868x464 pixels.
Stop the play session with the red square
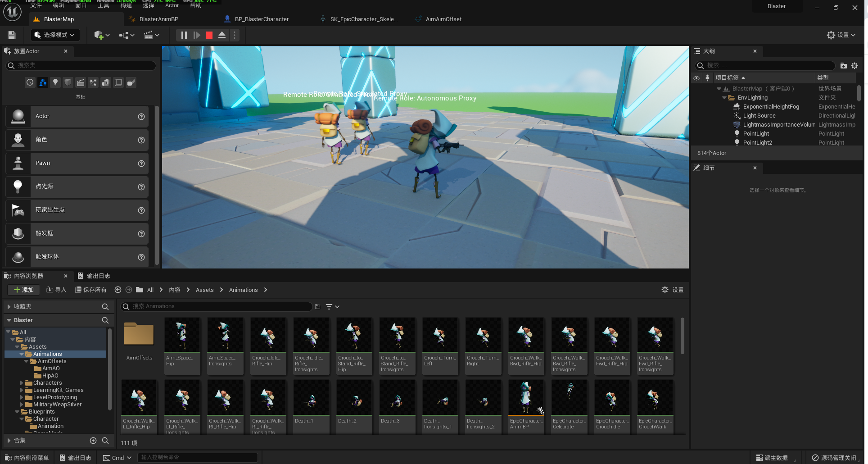click(209, 35)
